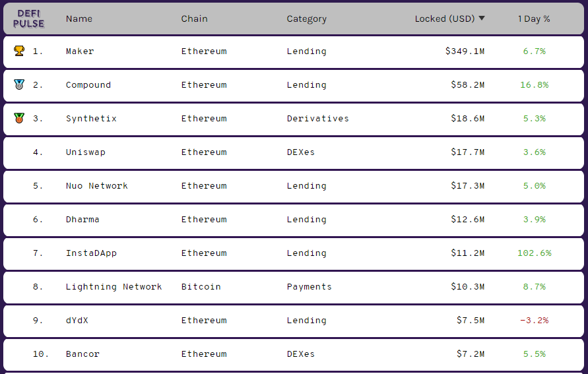Click the bronze medal icon beside Synthetix
The image size is (588, 374).
tap(19, 118)
